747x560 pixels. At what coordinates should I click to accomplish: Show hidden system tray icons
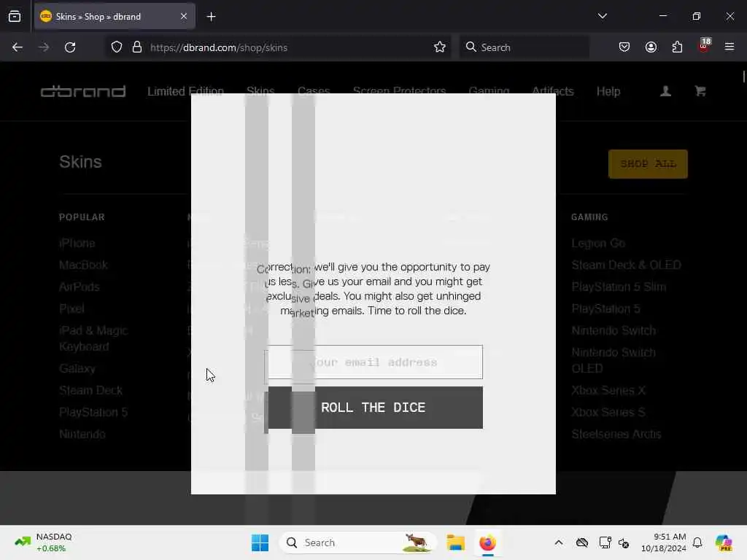(559, 542)
